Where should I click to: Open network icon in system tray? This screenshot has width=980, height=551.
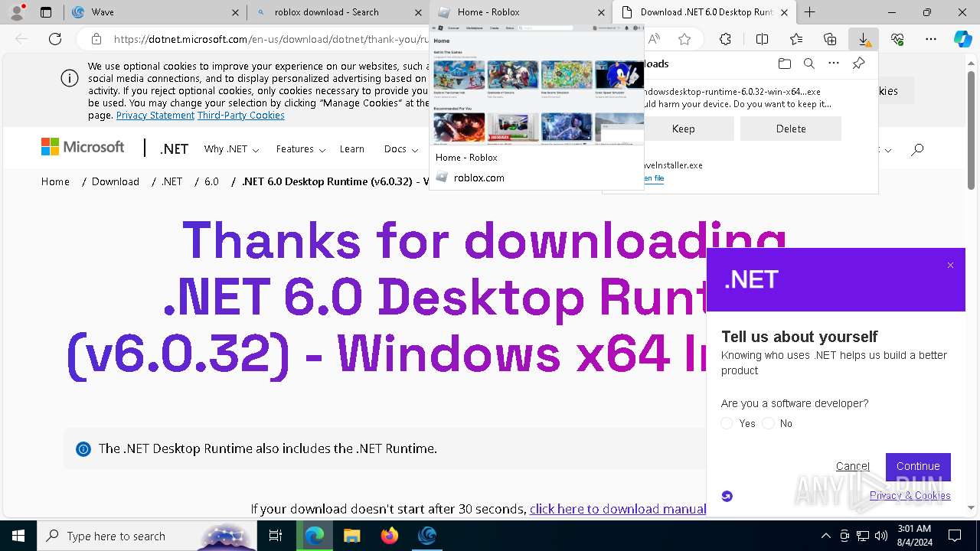[863, 536]
